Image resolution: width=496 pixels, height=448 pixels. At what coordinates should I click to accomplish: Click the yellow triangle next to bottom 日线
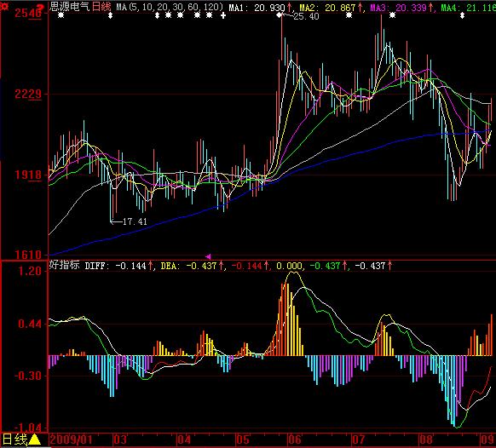tap(34, 439)
